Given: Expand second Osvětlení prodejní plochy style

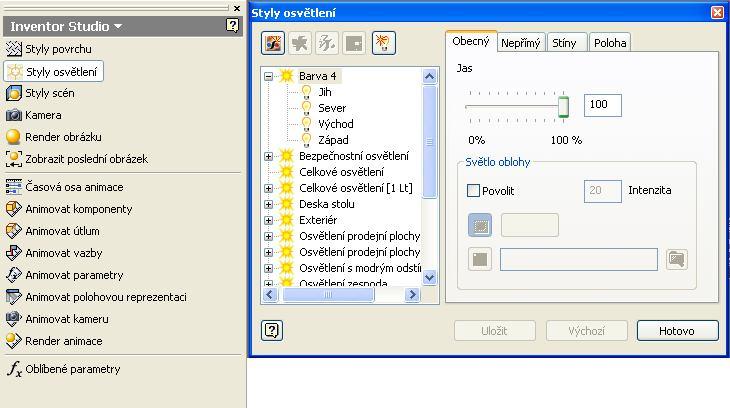Looking at the screenshot, I should point(268,252).
